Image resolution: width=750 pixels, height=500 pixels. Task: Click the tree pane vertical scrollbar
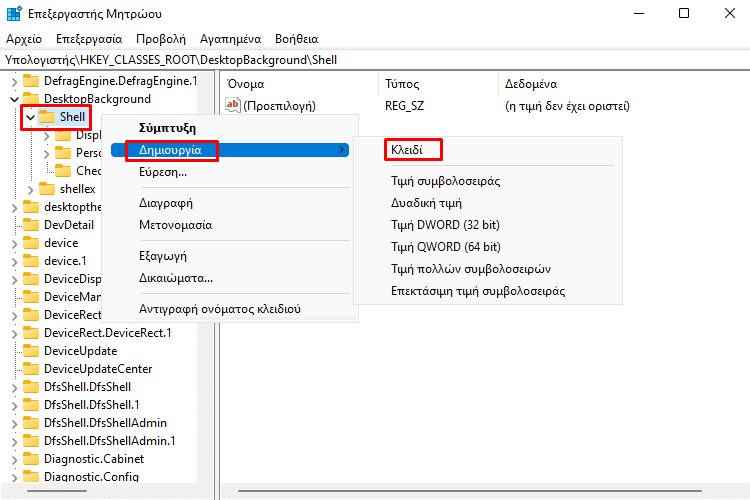pos(206,278)
